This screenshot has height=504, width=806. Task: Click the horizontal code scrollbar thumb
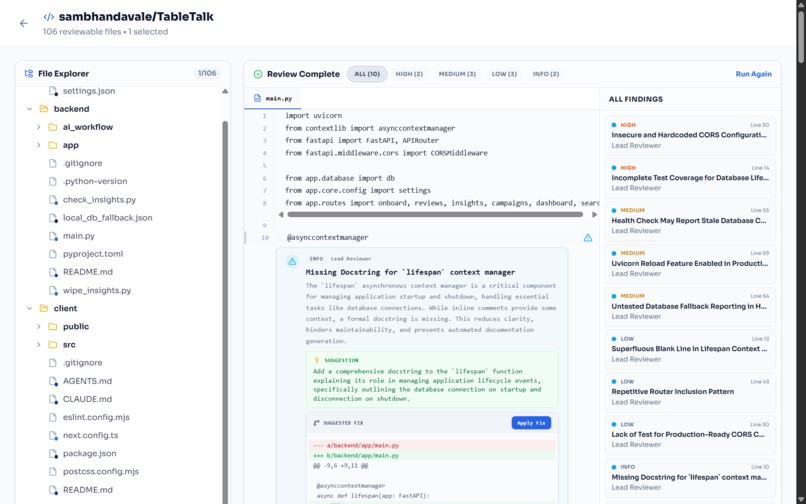click(435, 214)
